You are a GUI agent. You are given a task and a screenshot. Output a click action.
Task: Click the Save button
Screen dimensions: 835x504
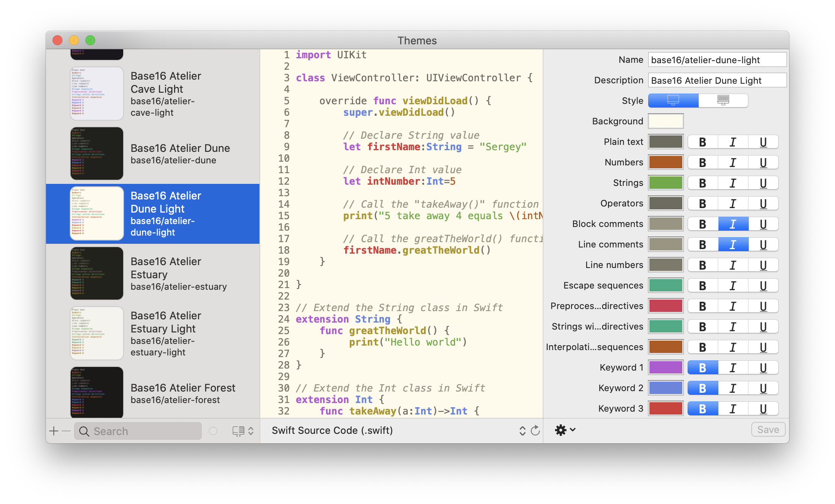pyautogui.click(x=768, y=430)
